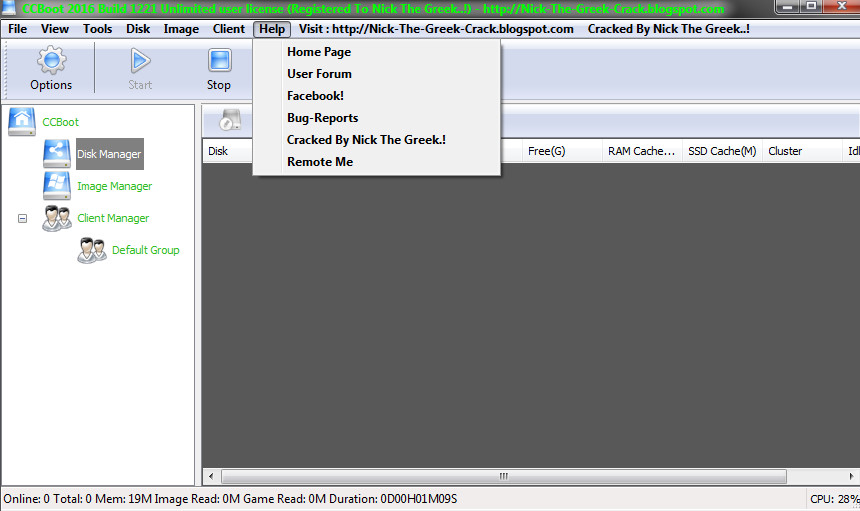Screen dimensions: 860x511
Task: Sort by the Free(G) column header
Action: [562, 151]
